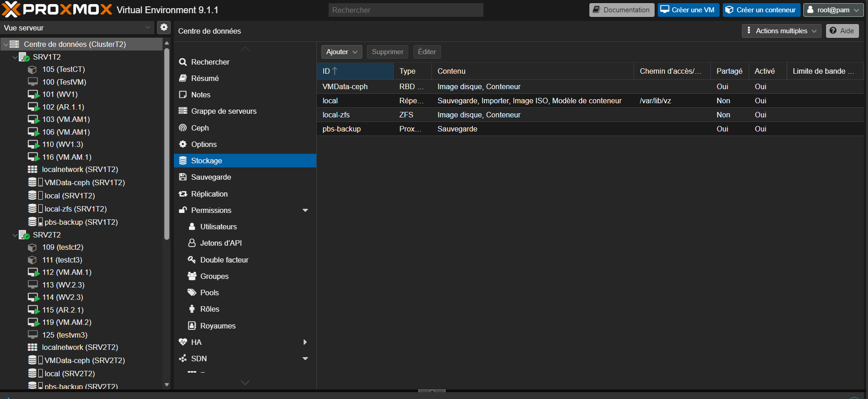
Task: Open the Grappe de serveurs menu item
Action: pos(245,111)
